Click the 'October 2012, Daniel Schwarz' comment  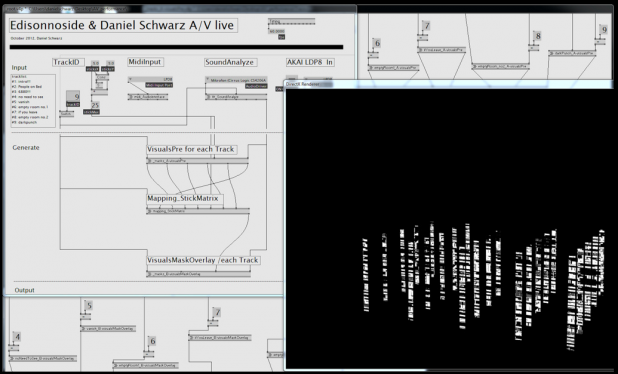click(36, 38)
